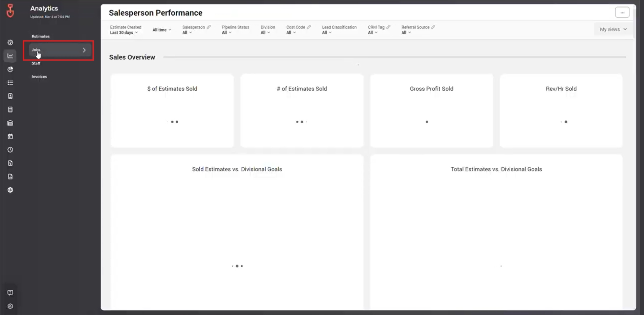Click the link icon beside Salesperson filter
The image size is (644, 315).
(x=209, y=27)
